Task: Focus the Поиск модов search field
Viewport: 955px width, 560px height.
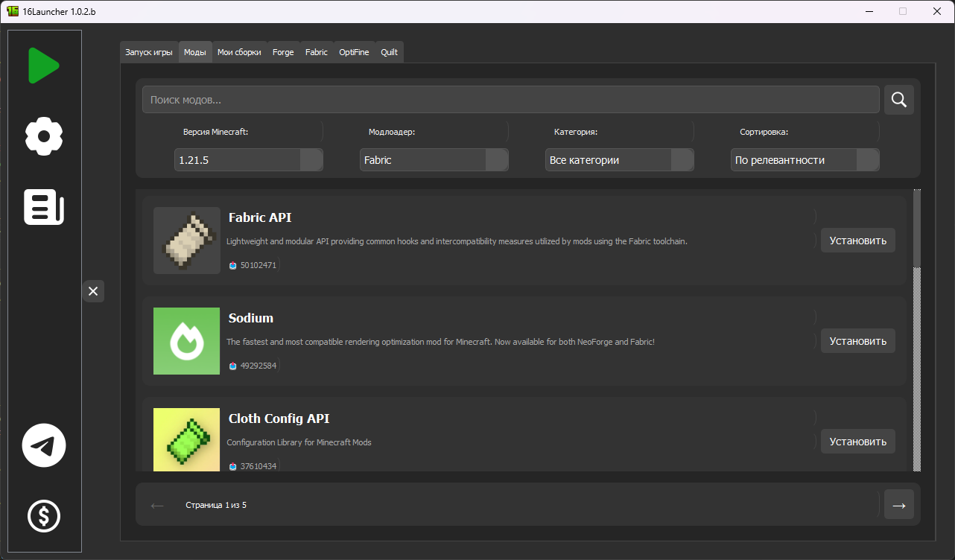Action: (x=511, y=100)
